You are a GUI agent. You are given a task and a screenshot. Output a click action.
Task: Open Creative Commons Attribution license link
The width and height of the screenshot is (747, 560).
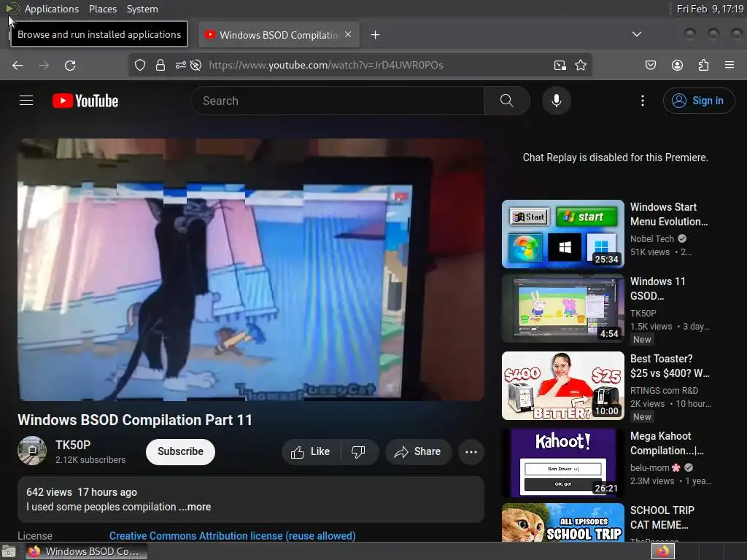pos(233,536)
